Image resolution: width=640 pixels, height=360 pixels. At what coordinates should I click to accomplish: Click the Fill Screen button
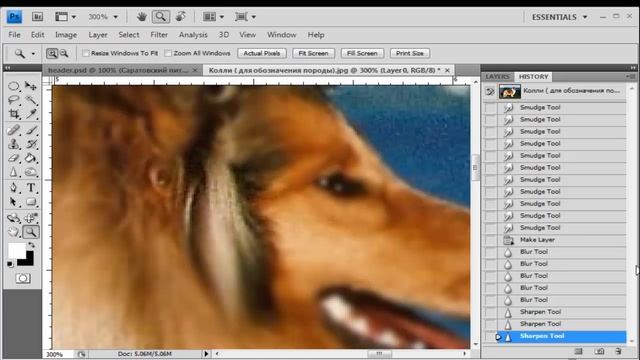pos(362,53)
